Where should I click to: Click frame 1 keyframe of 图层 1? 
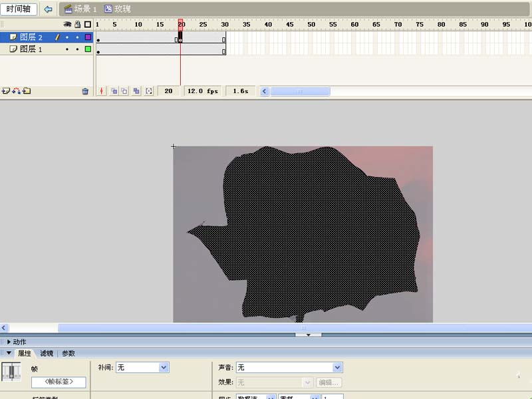98,49
